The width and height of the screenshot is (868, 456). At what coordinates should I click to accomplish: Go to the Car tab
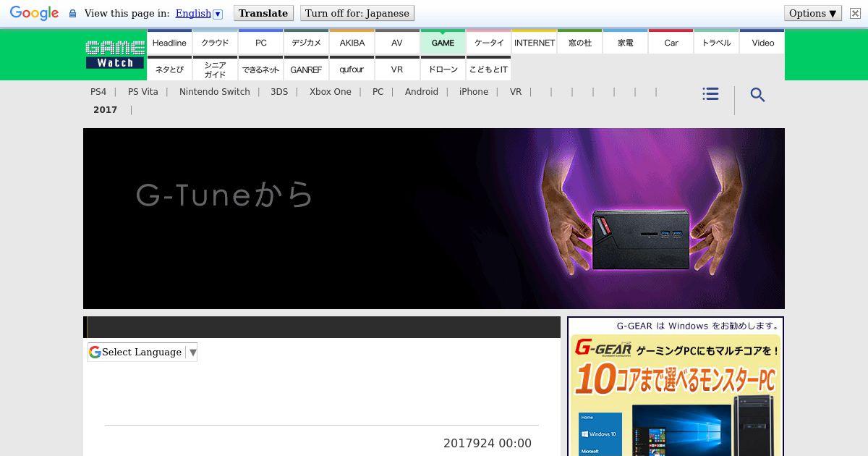(671, 42)
